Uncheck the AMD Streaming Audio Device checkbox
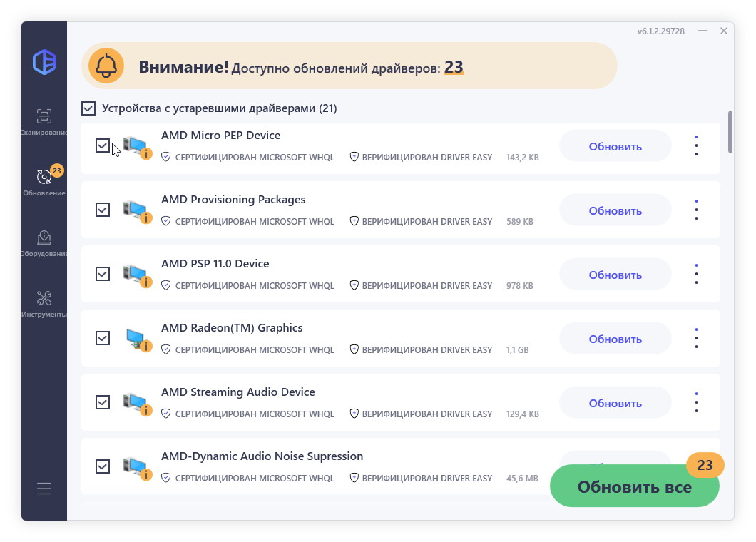 point(102,402)
